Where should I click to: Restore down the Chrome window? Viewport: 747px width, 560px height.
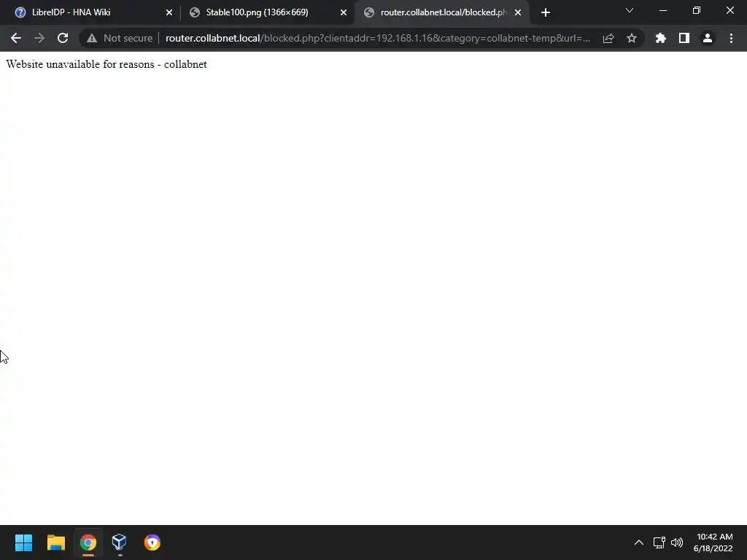click(697, 10)
